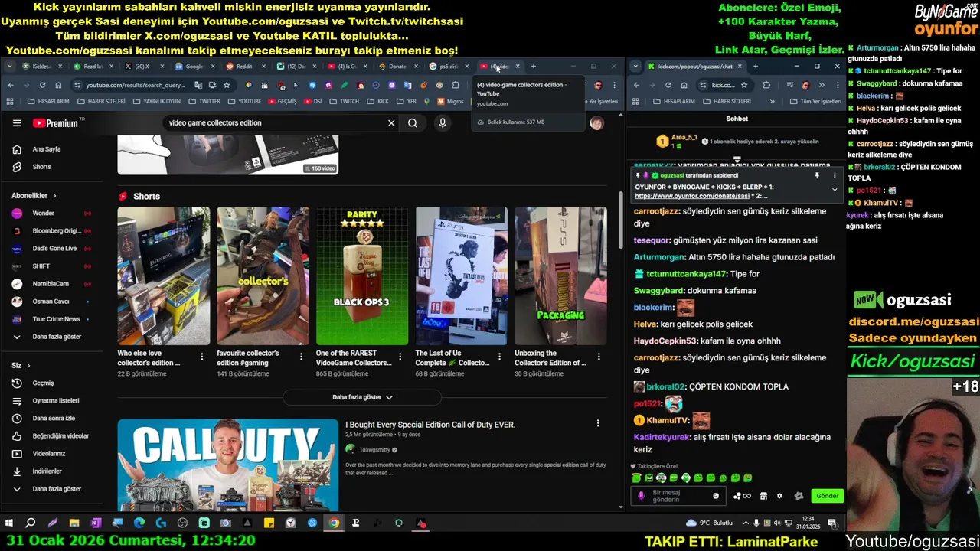Open Windows taskbar search

click(31, 523)
